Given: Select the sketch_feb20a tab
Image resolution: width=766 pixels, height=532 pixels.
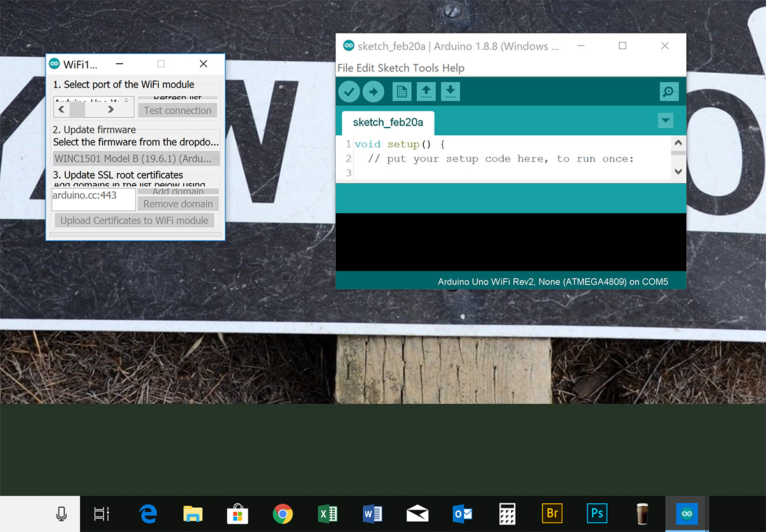Looking at the screenshot, I should (388, 122).
